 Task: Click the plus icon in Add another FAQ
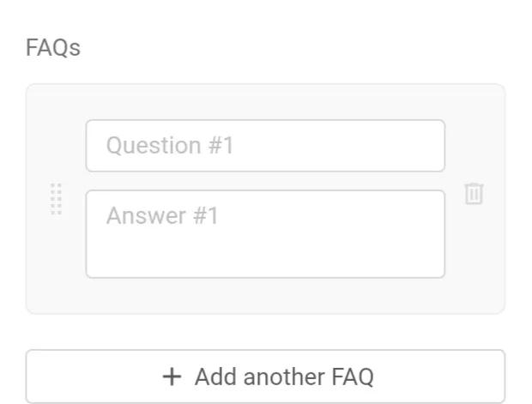pos(172,377)
